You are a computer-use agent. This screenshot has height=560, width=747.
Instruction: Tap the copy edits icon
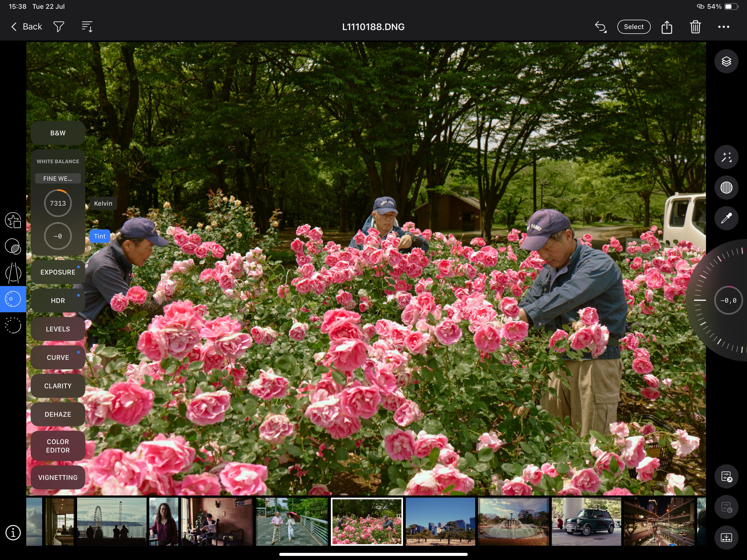pyautogui.click(x=726, y=477)
